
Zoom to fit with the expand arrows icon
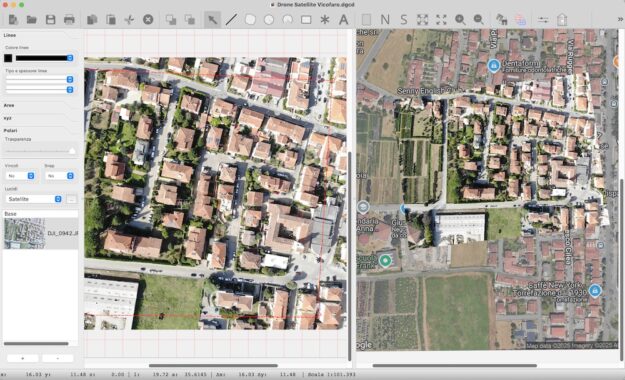pos(423,20)
